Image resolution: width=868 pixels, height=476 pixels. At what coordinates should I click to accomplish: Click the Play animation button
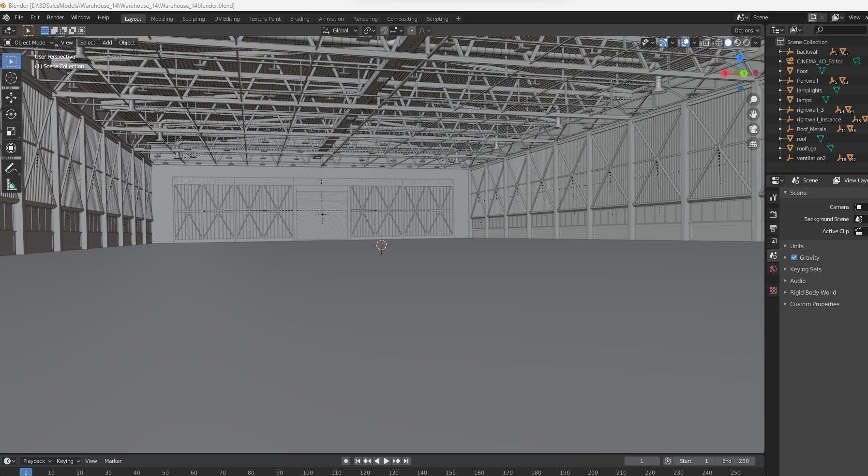(x=387, y=461)
